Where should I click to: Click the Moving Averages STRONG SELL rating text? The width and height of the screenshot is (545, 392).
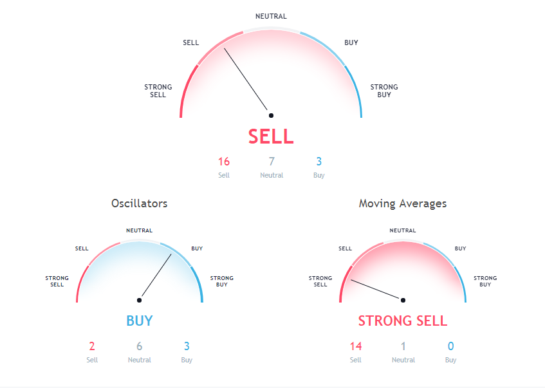[403, 321]
